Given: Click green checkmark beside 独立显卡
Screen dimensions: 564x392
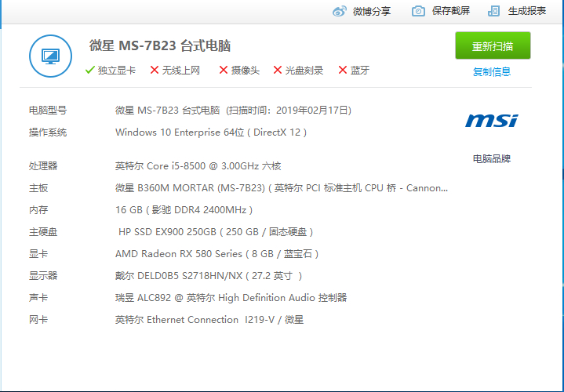Looking at the screenshot, I should (x=90, y=70).
